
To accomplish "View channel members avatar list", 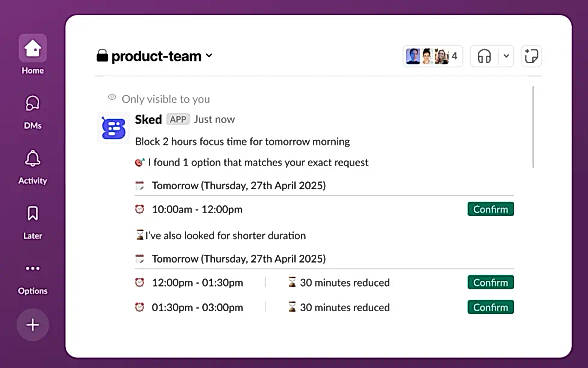I will click(432, 56).
